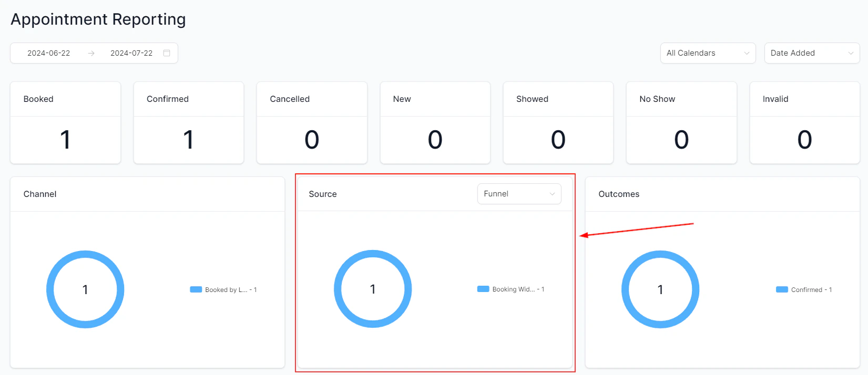
Task: Open the All Calendars dropdown
Action: [708, 53]
